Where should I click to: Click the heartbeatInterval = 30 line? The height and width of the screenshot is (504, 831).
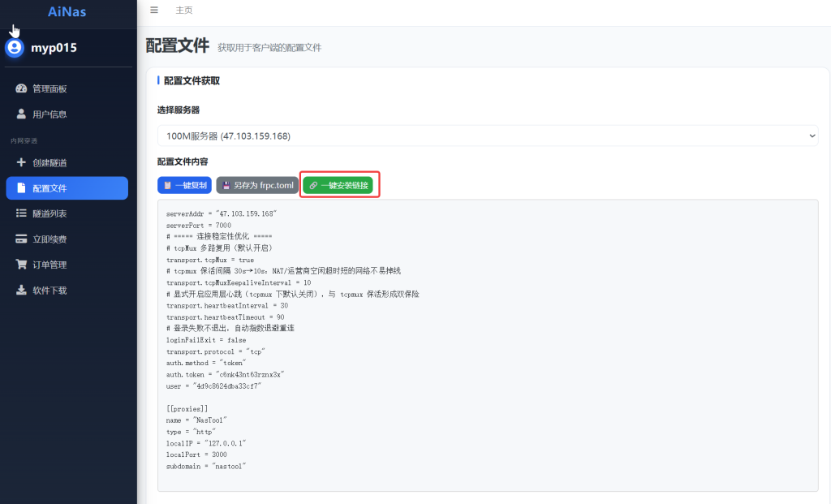(x=227, y=305)
